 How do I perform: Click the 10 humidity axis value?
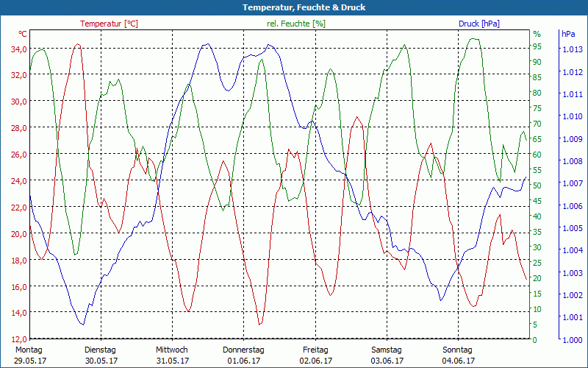537,309
